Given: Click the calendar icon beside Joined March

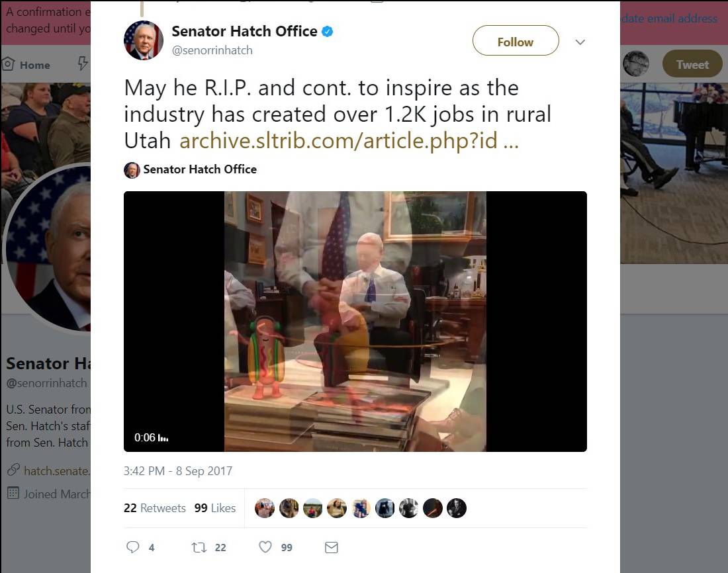Looking at the screenshot, I should 13,494.
